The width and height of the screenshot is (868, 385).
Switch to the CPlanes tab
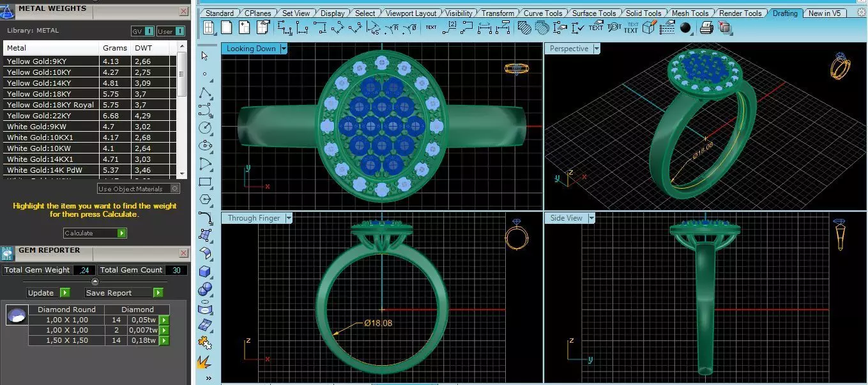click(257, 13)
